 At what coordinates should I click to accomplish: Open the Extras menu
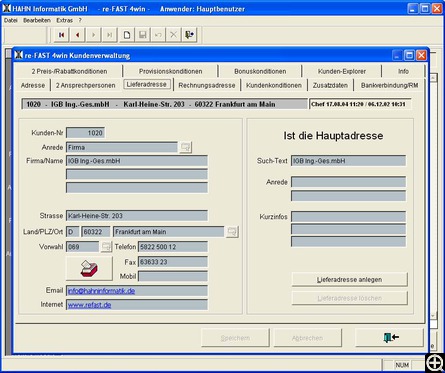[x=64, y=20]
